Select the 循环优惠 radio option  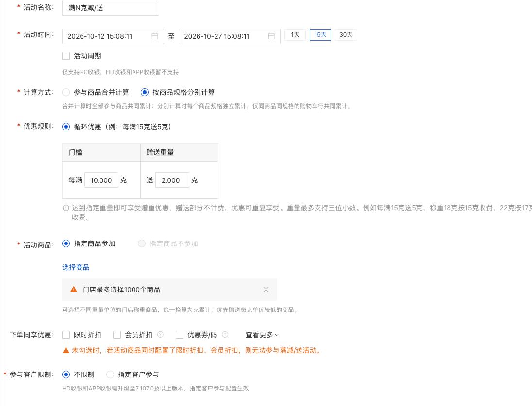[66, 127]
